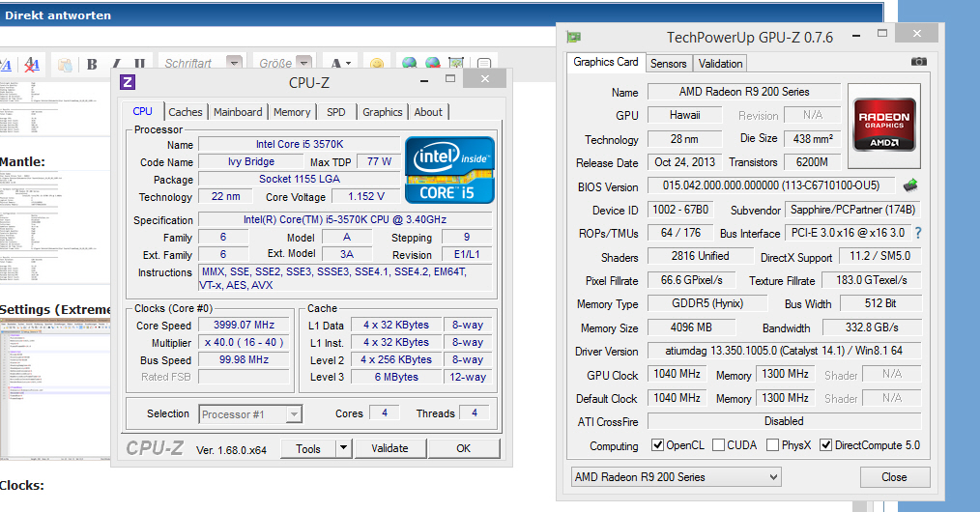Screen dimensions: 980x512
Task: Click the remove link globe icon
Action: coord(433,63)
